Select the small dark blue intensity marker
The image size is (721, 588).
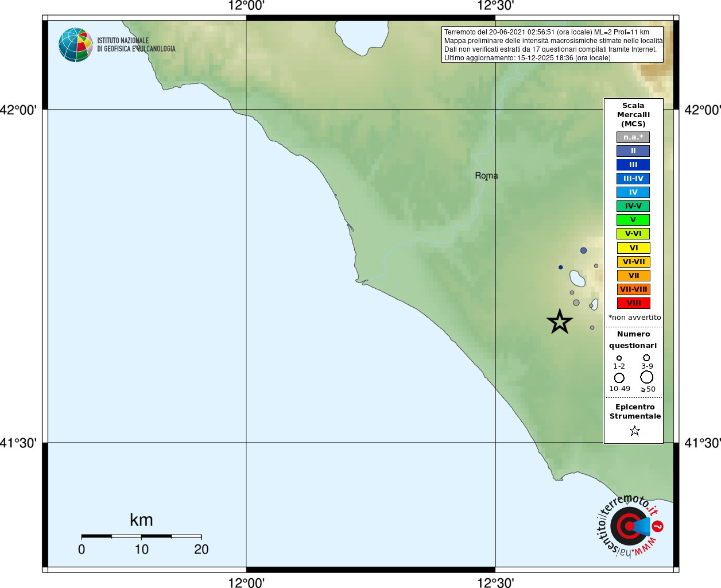click(x=561, y=267)
